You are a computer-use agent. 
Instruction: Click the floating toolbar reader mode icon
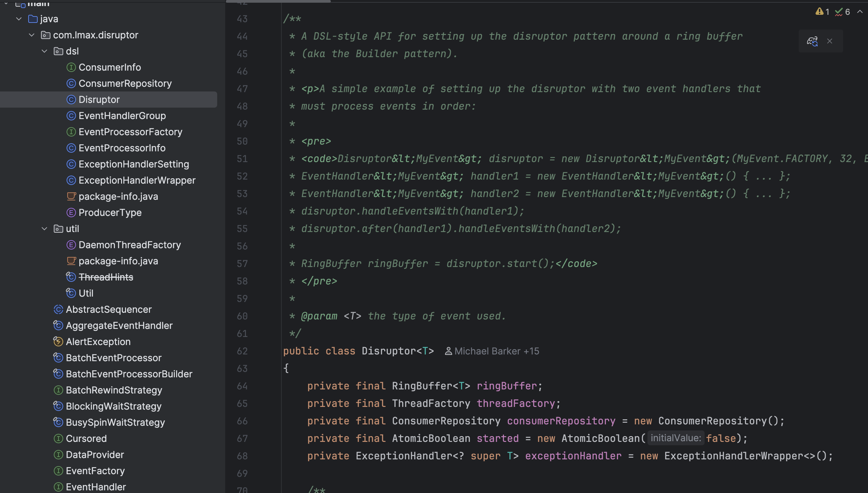click(812, 41)
